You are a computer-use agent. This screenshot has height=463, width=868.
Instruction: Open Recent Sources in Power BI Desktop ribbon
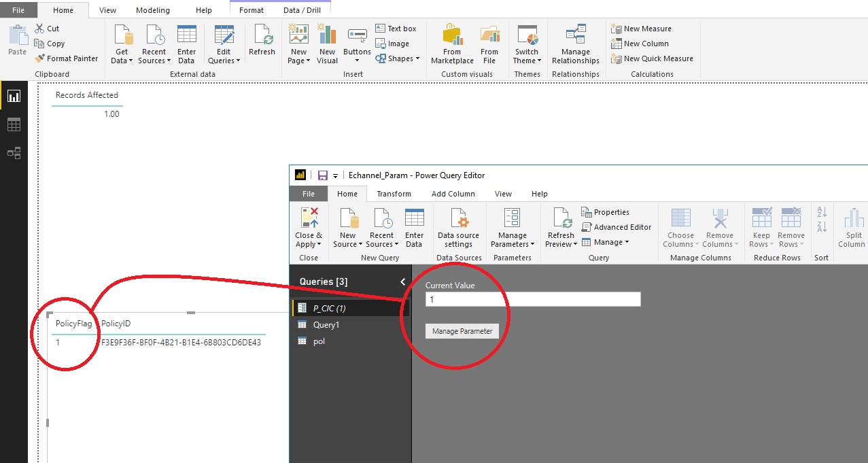coord(154,45)
